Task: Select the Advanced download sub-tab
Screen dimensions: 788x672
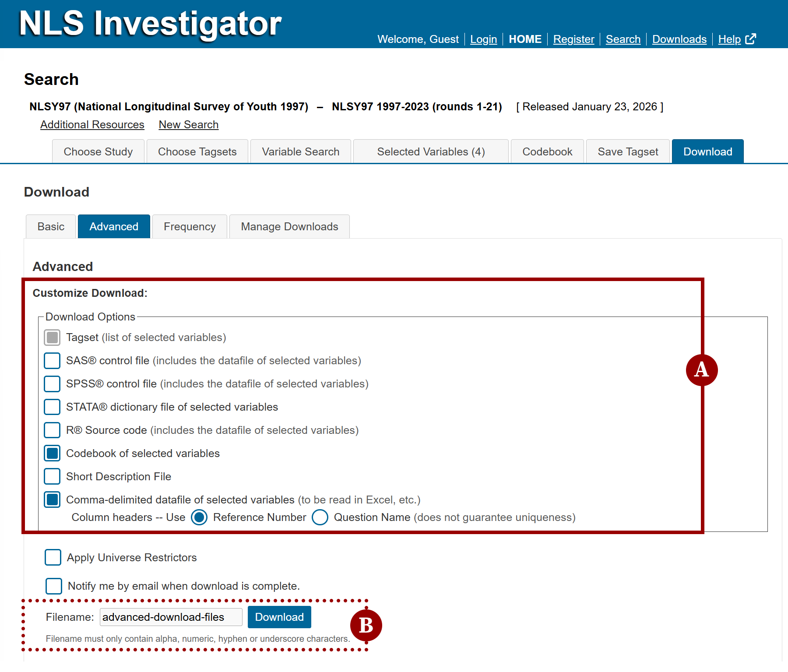Action: (114, 226)
